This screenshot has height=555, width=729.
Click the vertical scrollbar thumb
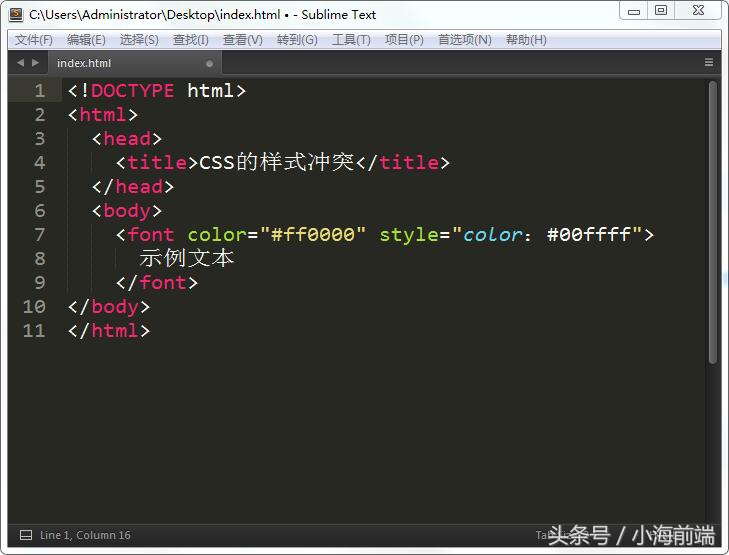713,222
